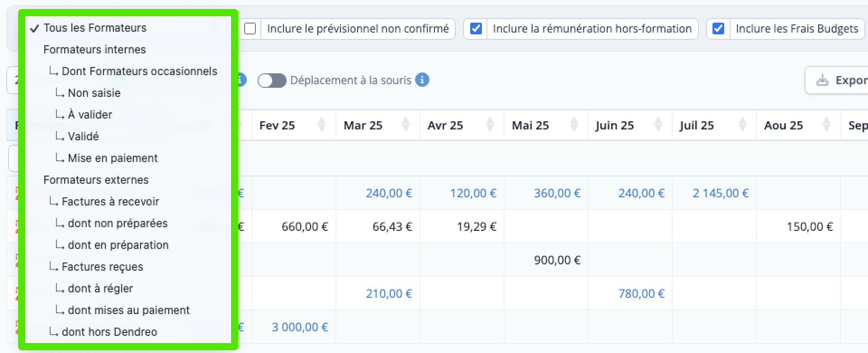Click the Mar 25 column header text

point(363,125)
